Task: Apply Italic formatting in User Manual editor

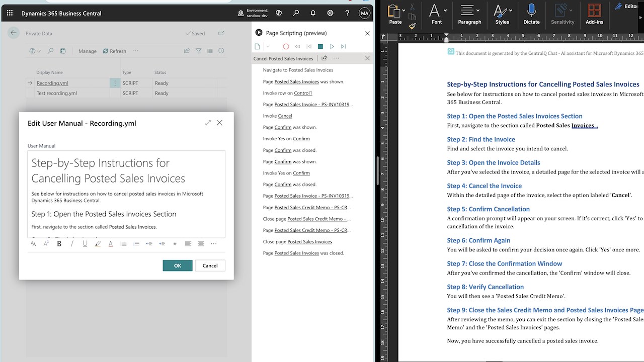Action: (72, 244)
